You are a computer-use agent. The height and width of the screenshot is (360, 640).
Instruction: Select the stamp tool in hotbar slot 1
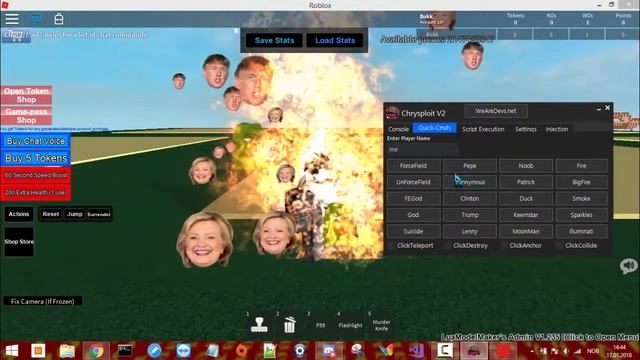pos(259,325)
